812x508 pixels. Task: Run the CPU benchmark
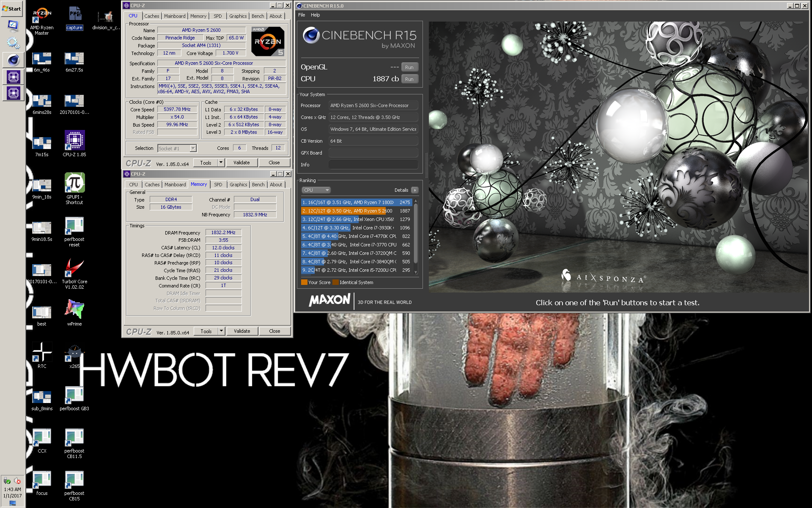(x=409, y=79)
